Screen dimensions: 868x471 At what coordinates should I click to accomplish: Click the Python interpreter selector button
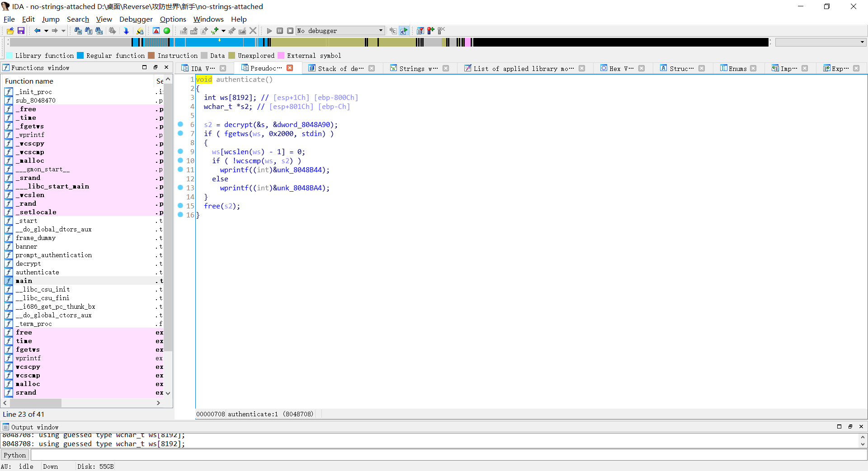click(15, 455)
